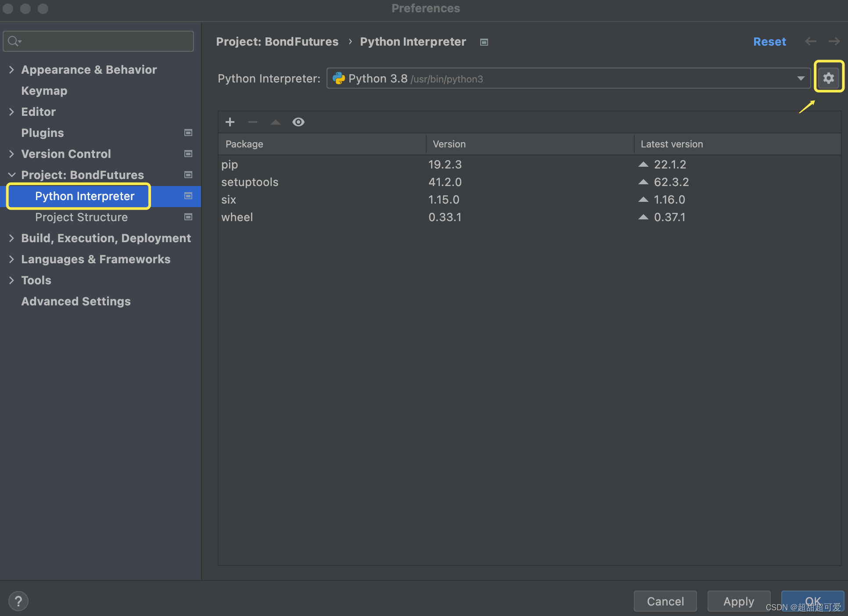The height and width of the screenshot is (616, 848).
Task: Select the wheel package row
Action: pos(529,217)
